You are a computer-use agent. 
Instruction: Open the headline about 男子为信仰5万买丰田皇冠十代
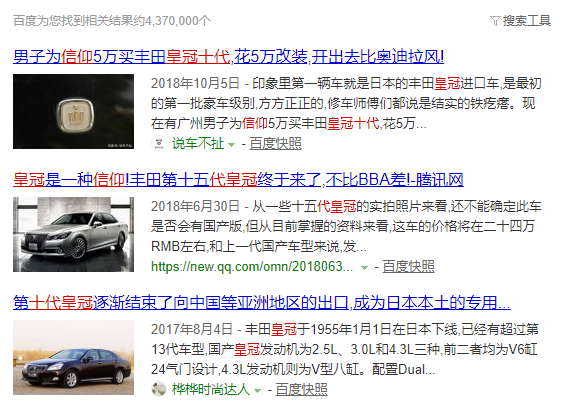pyautogui.click(x=228, y=57)
